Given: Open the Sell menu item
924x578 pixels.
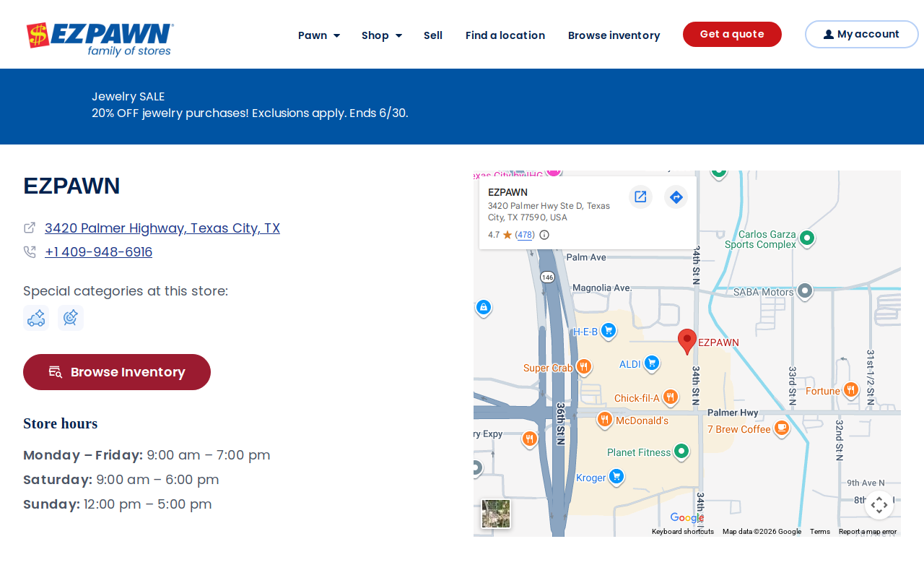Looking at the screenshot, I should click(x=433, y=35).
